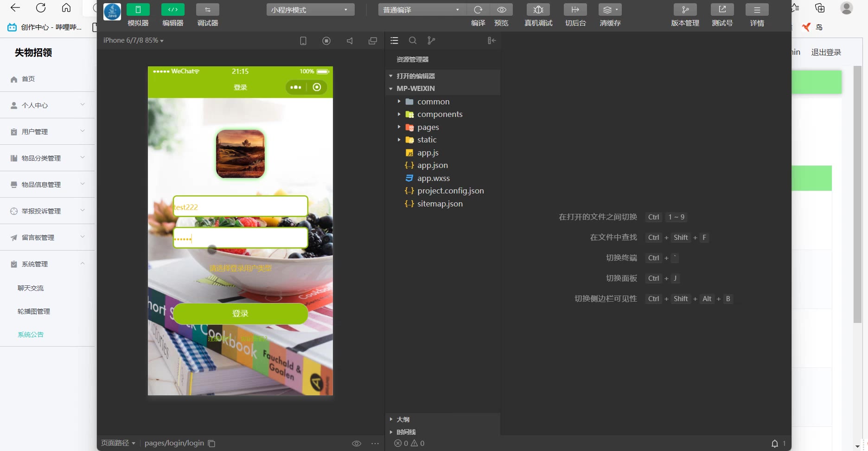
Task: Expand the pages folder
Action: point(443,127)
